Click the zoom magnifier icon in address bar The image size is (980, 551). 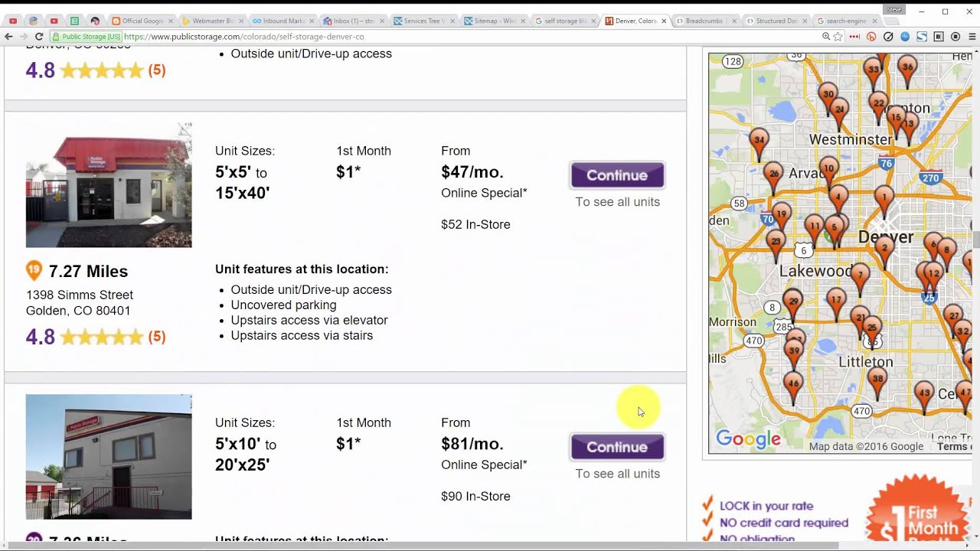826,36
